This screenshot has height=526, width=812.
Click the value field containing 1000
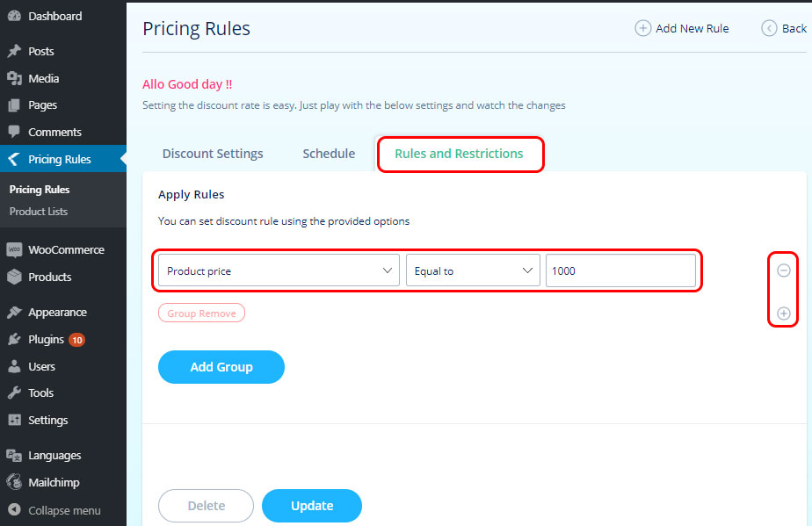click(620, 270)
